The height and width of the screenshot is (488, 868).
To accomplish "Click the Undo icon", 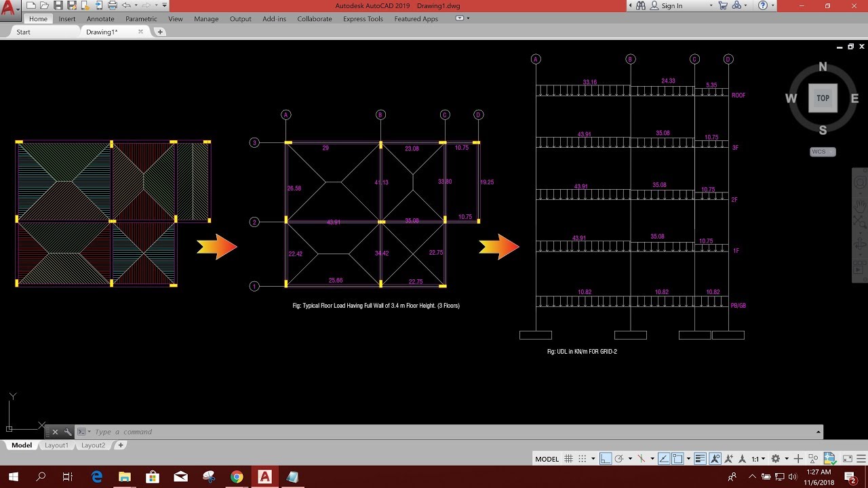I will point(125,5).
